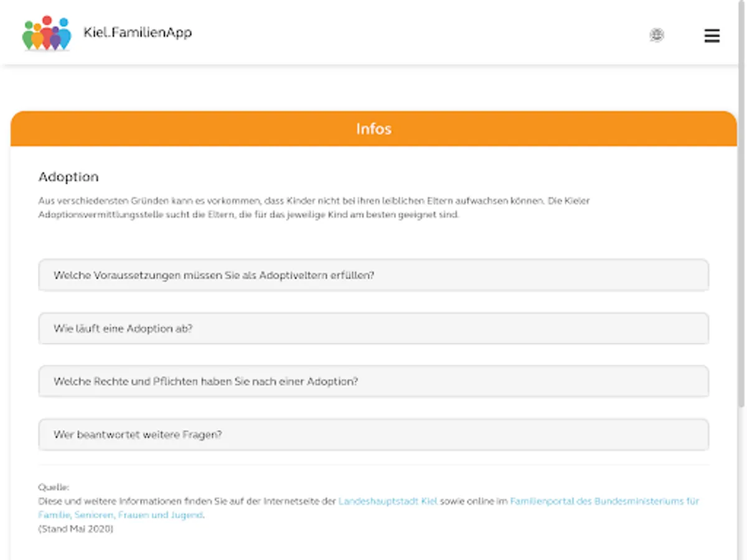
Task: Click the colorful family figures logo
Action: (46, 34)
